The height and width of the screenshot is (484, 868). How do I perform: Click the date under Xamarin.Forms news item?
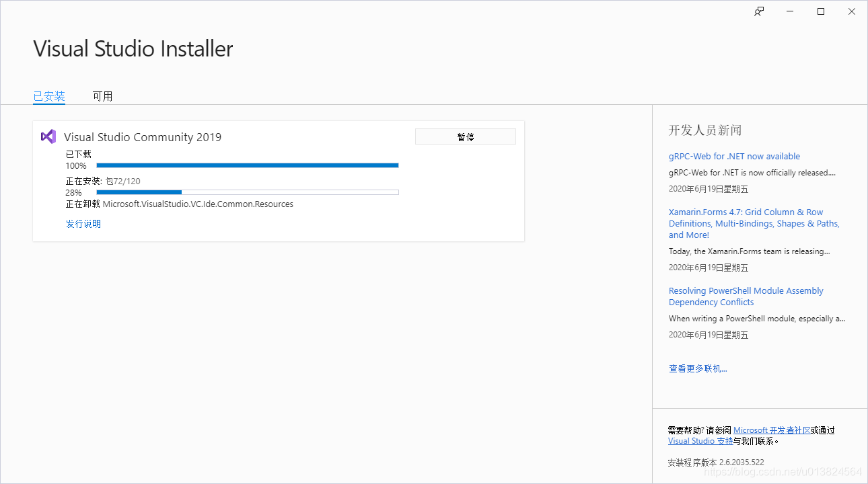(709, 268)
